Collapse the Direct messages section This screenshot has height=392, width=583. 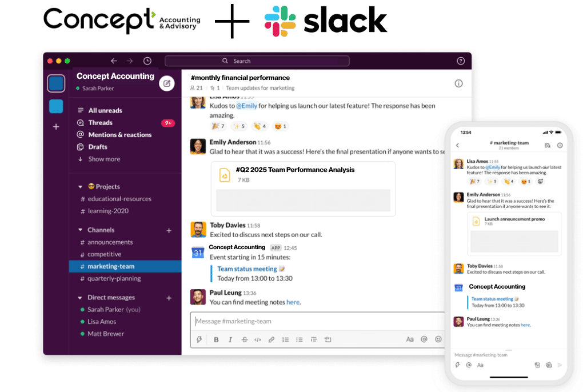click(81, 297)
